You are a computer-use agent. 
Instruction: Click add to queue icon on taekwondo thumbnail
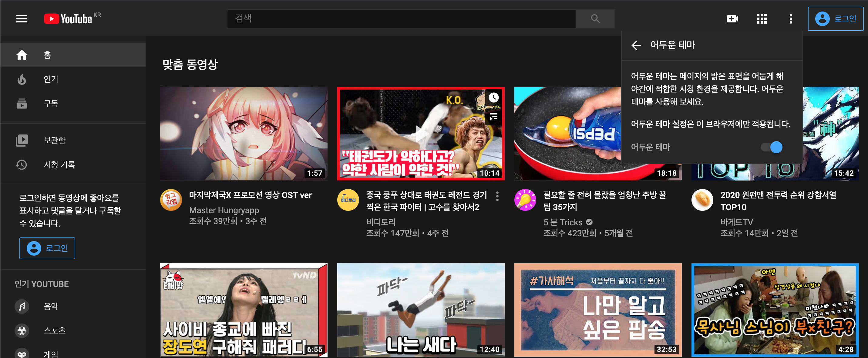494,117
